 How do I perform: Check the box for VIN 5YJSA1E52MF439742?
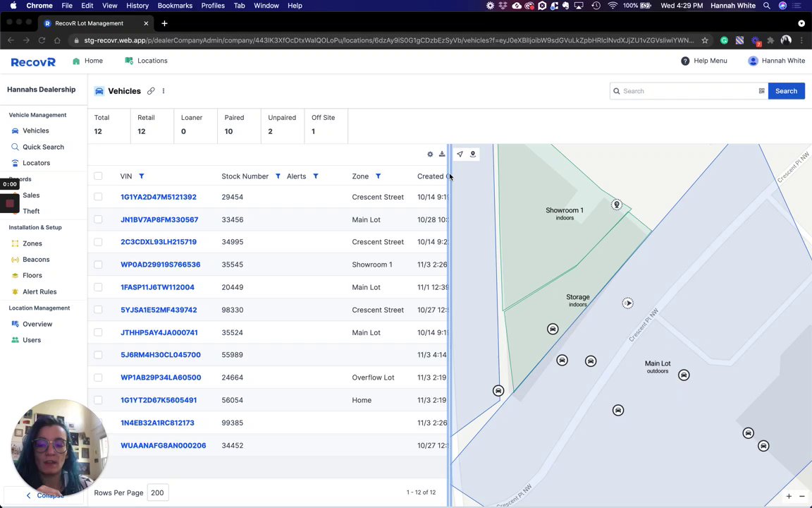[x=98, y=310]
